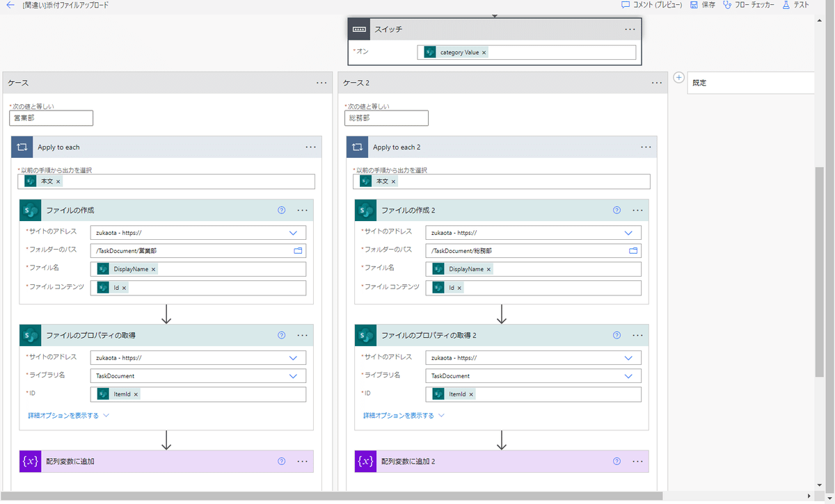Show help for ファイルの作成
Image resolution: width=835 pixels, height=504 pixels.
pyautogui.click(x=282, y=210)
